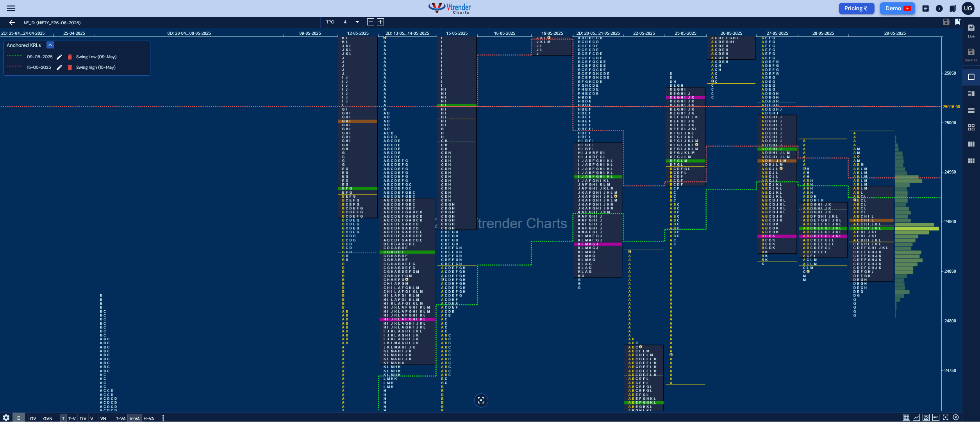Select the GVN tab
Viewport: 980px width, 422px height.
tap(48, 418)
